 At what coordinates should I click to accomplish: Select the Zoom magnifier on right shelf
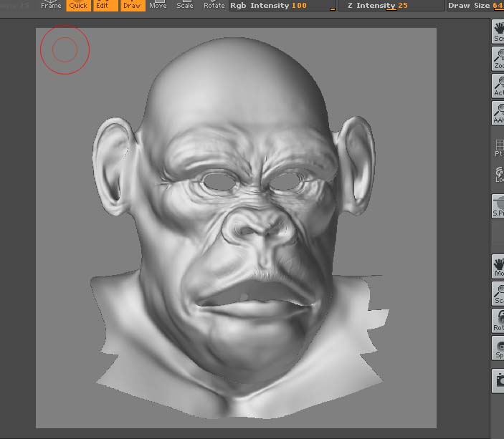click(498, 59)
